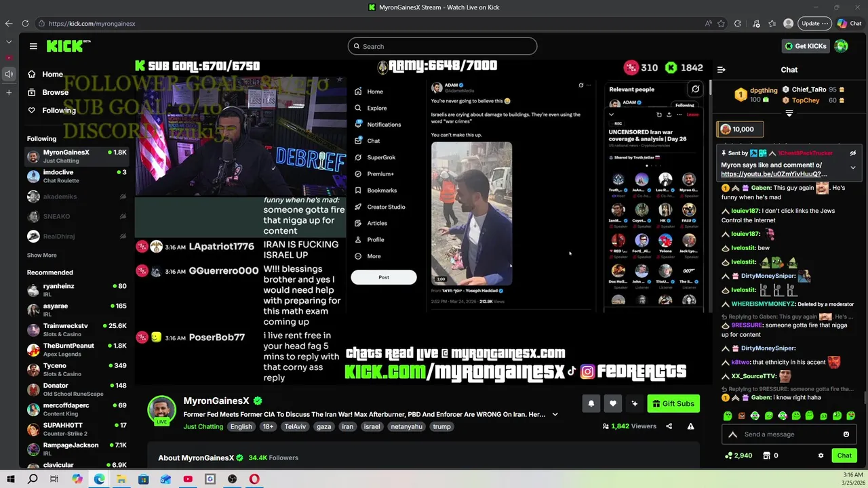Expand the pinned message chevron
Viewport: 868px width, 488px height.
[853, 167]
